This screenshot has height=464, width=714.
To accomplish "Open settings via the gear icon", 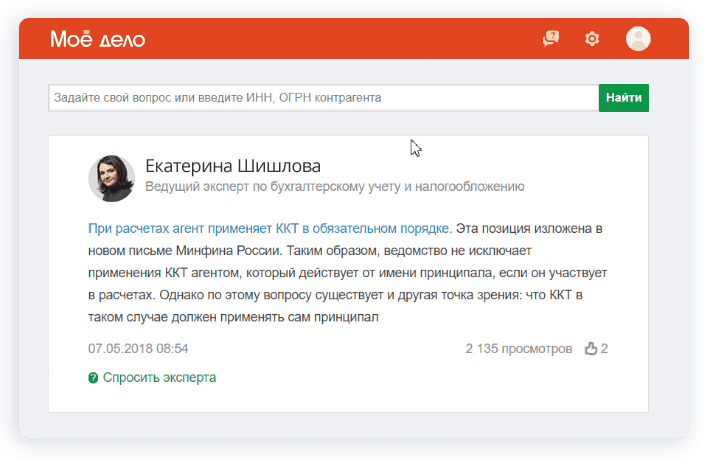I will pos(592,39).
